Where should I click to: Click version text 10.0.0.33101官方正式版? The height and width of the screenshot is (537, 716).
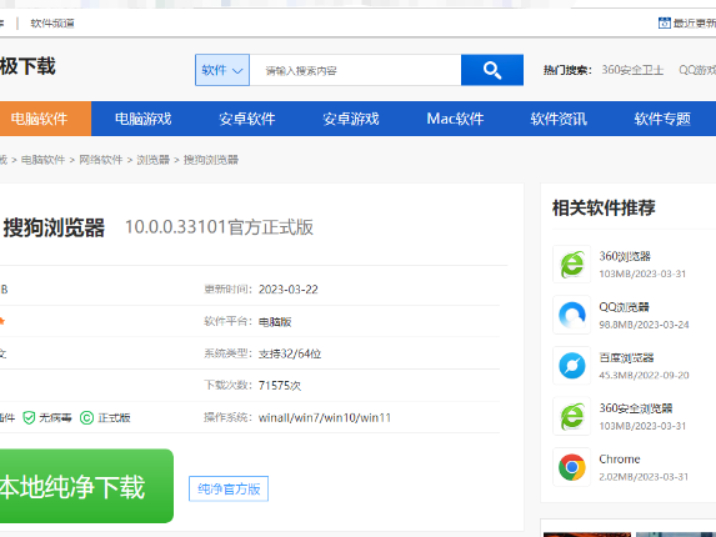219,227
